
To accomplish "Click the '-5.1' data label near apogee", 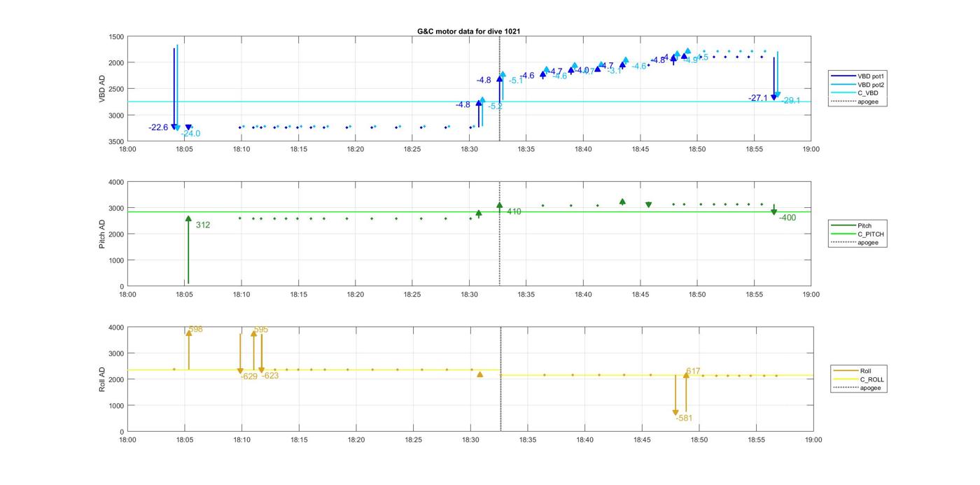I will (x=516, y=80).
